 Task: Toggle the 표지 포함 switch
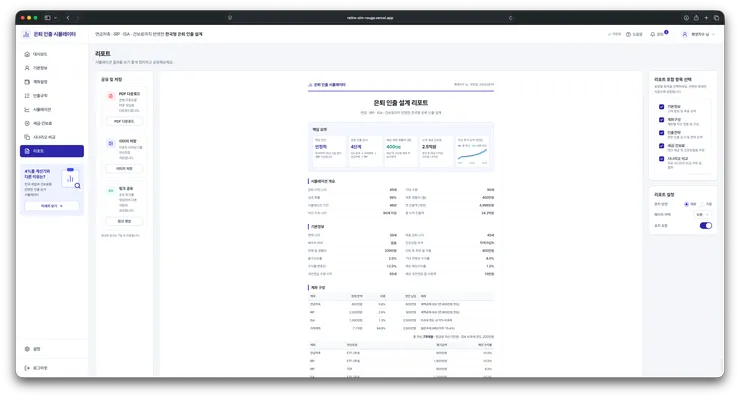click(706, 226)
